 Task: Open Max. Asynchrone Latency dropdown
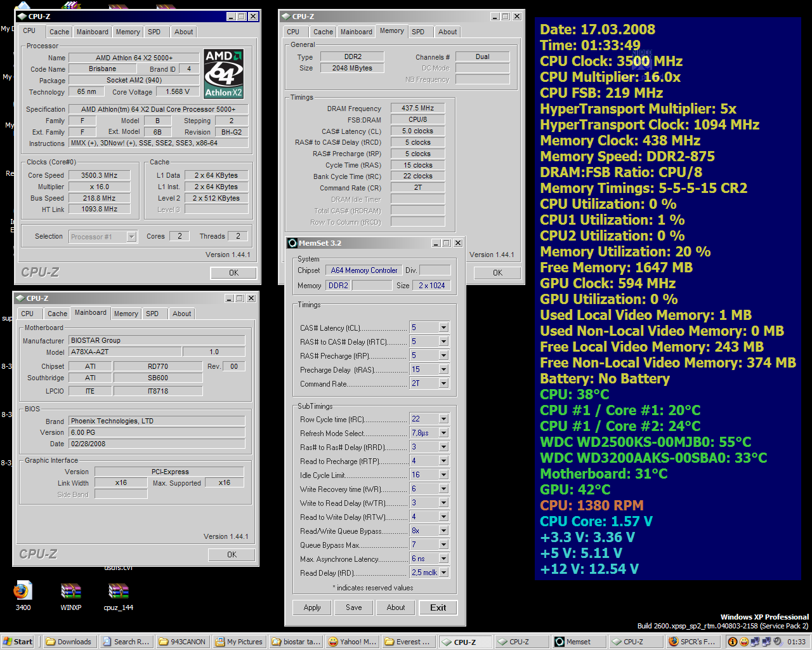[x=443, y=559]
